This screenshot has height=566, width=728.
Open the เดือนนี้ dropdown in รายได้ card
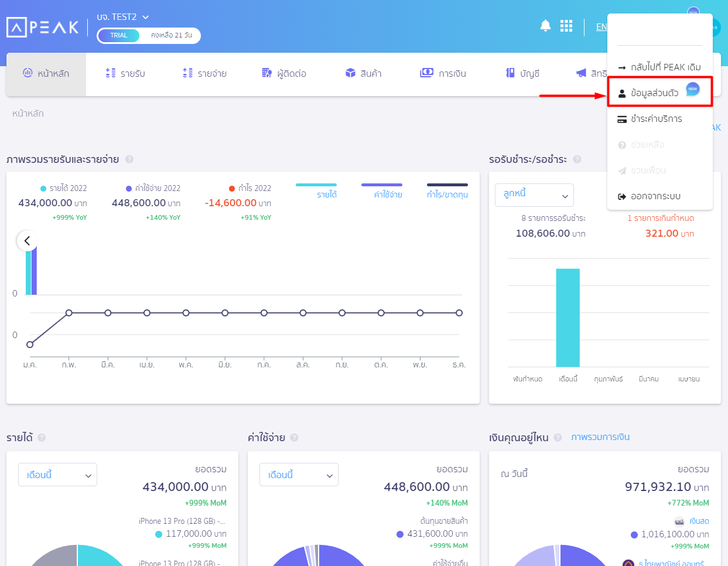pyautogui.click(x=57, y=475)
